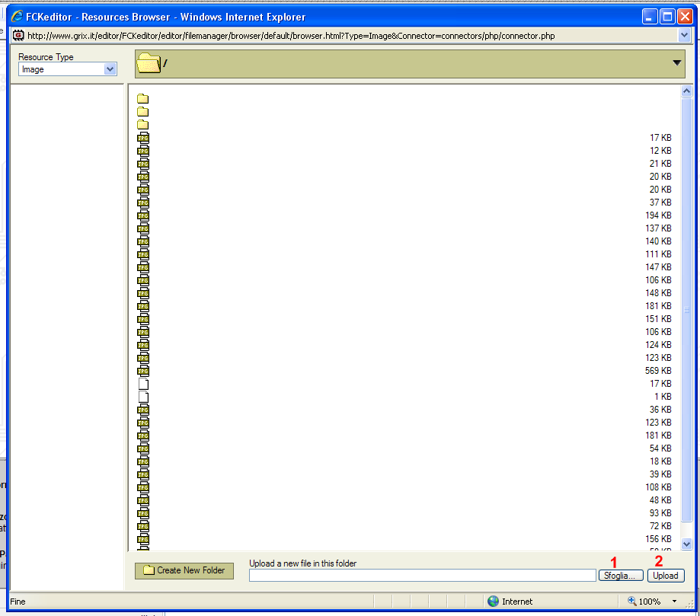The height and width of the screenshot is (616, 700).
Task: Open the JPG icon of the 569 KB file
Action: [x=143, y=371]
